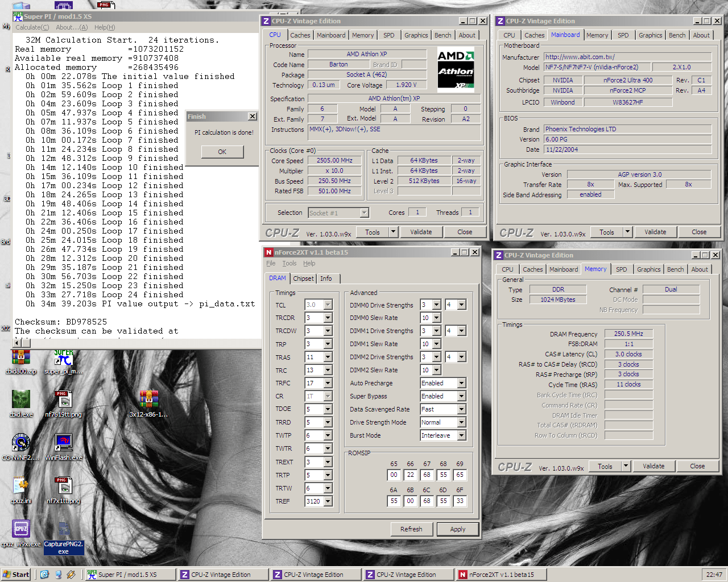Open Help menu in Super PI
This screenshot has height=582, width=728.
point(105,27)
